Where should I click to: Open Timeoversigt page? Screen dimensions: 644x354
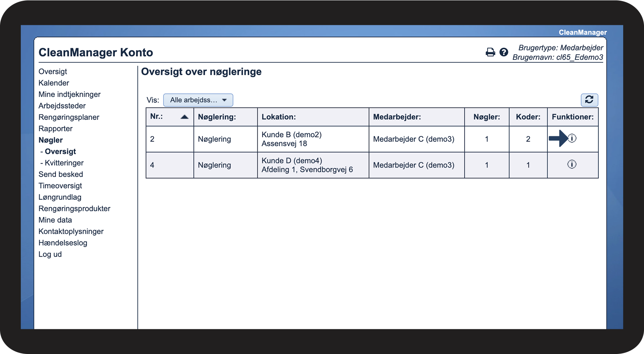(60, 186)
